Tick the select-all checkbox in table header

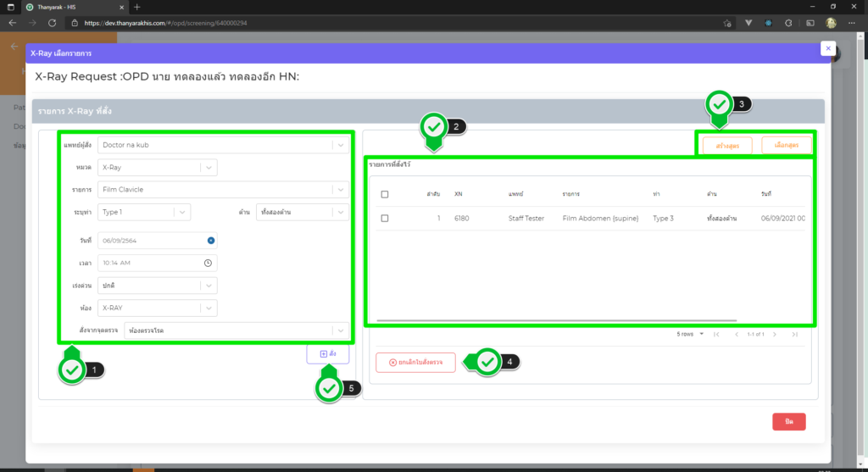pos(385,194)
